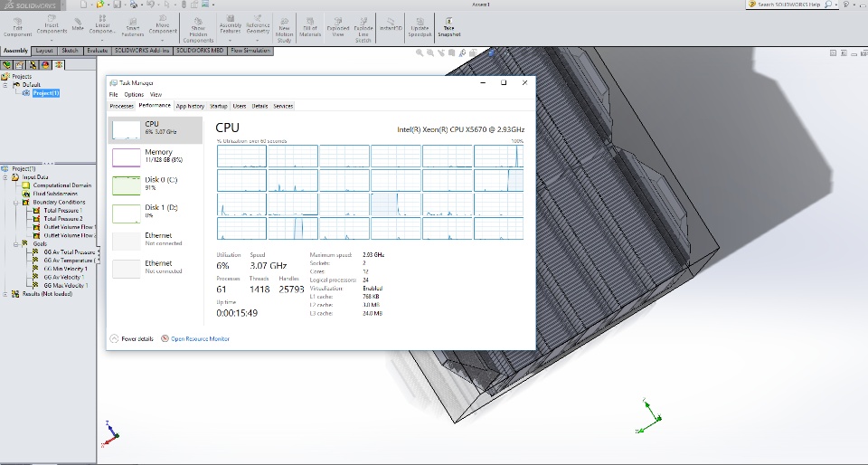Click Open Resource Monitor link
868x465 pixels.
click(x=195, y=338)
